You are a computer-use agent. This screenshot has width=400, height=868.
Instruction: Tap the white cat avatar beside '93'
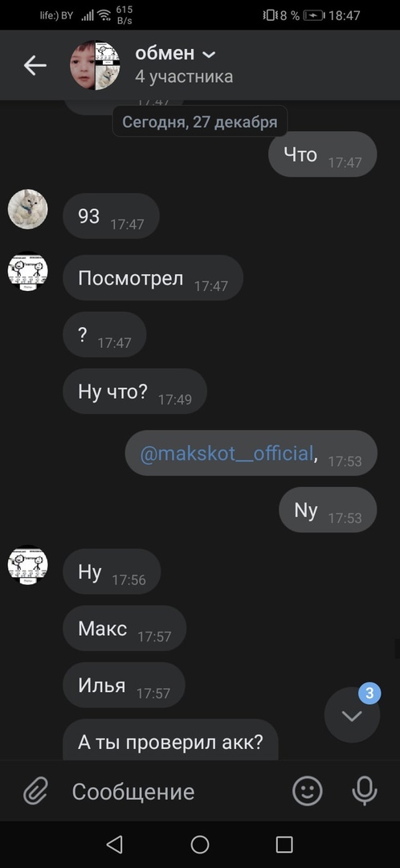pos(27,209)
